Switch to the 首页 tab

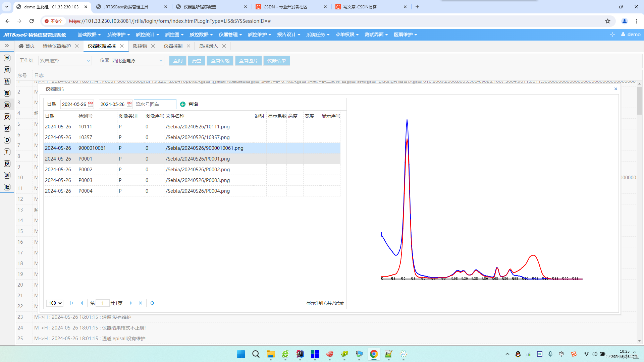click(x=26, y=46)
